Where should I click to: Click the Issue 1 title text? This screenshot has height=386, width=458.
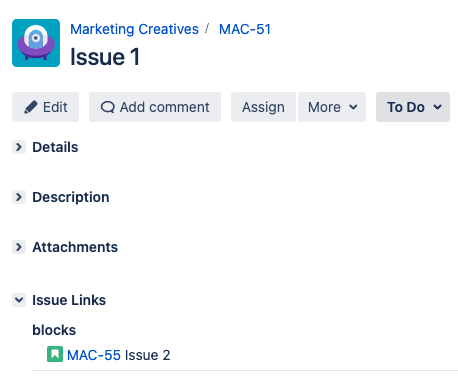coord(105,57)
